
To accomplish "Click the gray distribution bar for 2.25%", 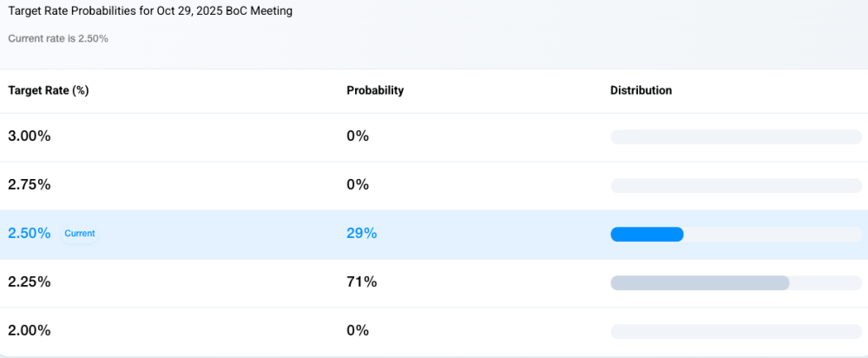I will tap(700, 282).
